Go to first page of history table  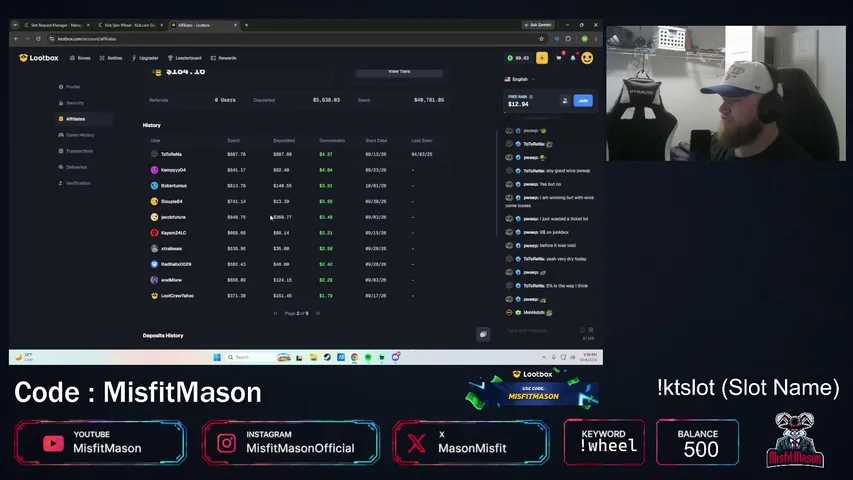click(275, 313)
